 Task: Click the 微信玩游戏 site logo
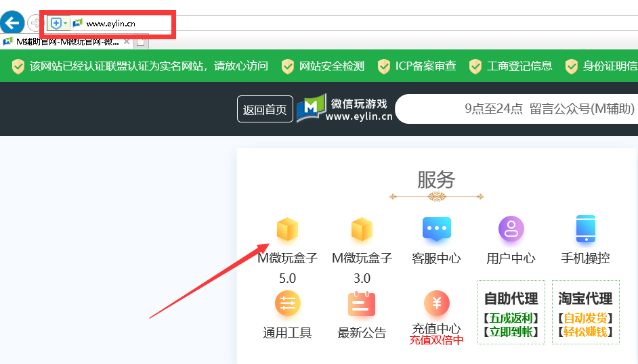tap(345, 109)
